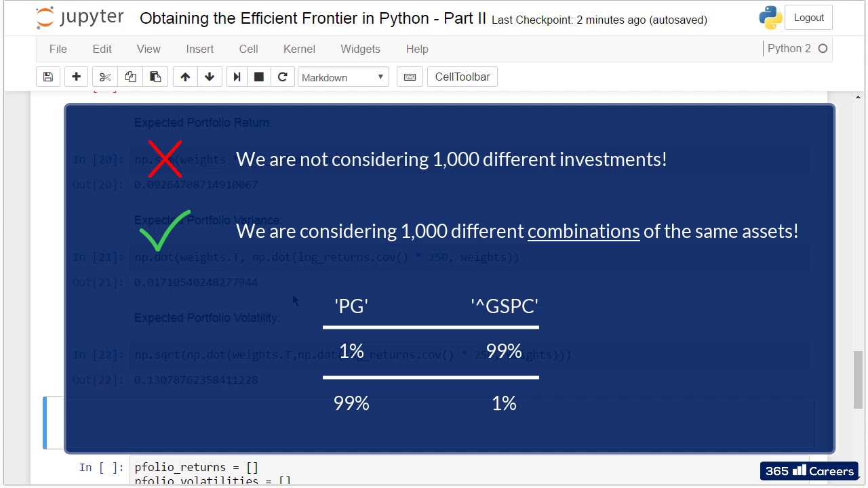Open the command palette keyboard icon
Image resolution: width=868 pixels, height=488 pixels.
[410, 77]
